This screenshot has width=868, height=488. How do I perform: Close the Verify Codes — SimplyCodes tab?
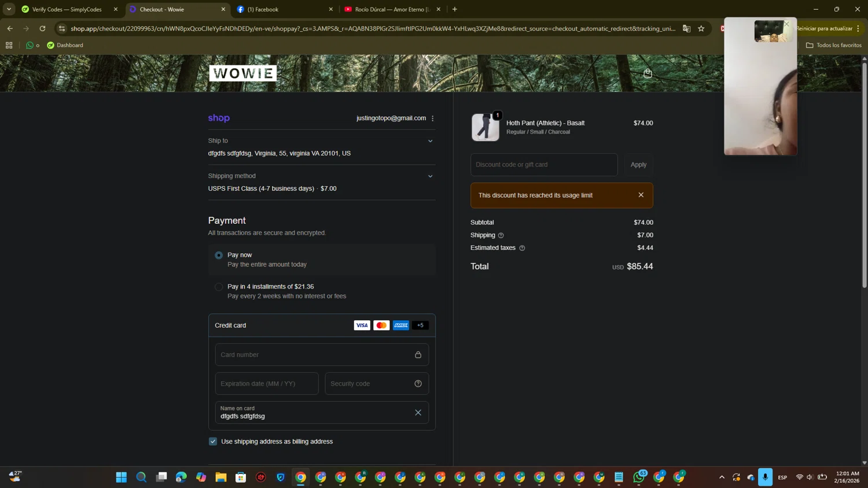116,9
